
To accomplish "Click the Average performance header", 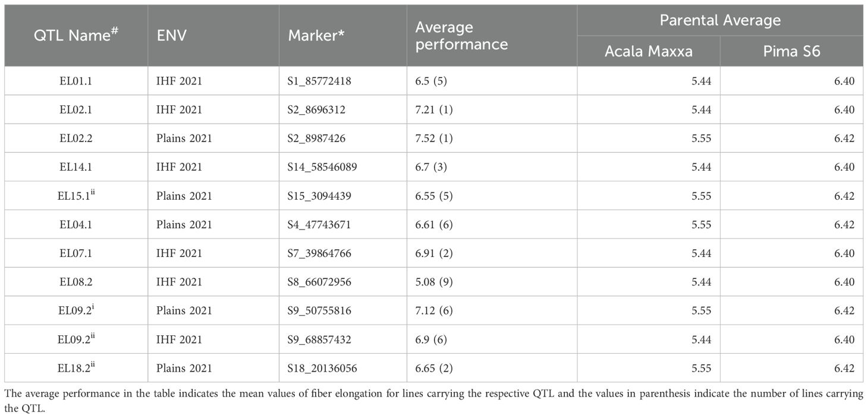I will coord(461,36).
